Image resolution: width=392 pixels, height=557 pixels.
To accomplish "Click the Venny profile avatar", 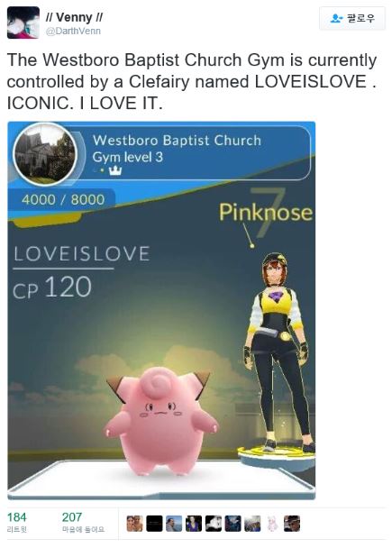I will (23, 23).
